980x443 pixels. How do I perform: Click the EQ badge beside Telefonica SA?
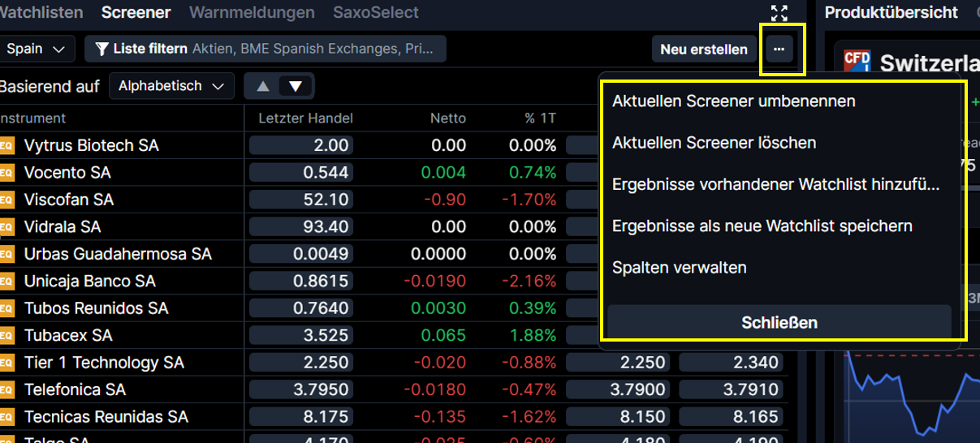(6, 389)
